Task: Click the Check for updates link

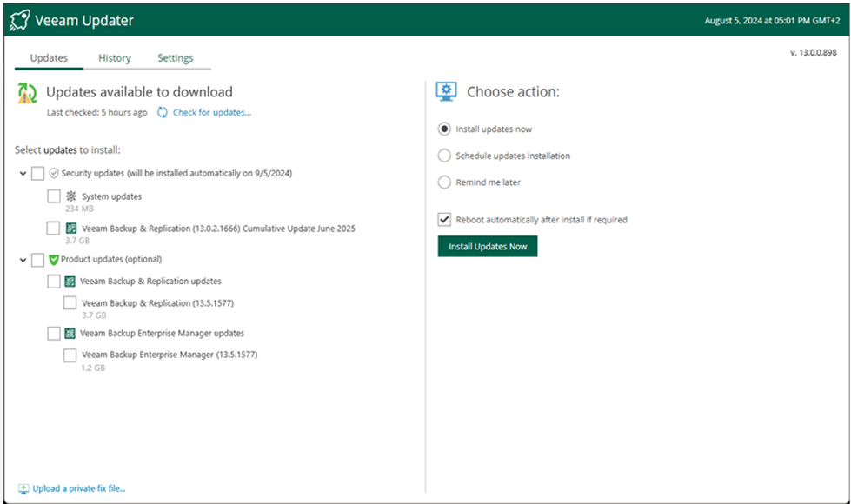Action: click(212, 112)
